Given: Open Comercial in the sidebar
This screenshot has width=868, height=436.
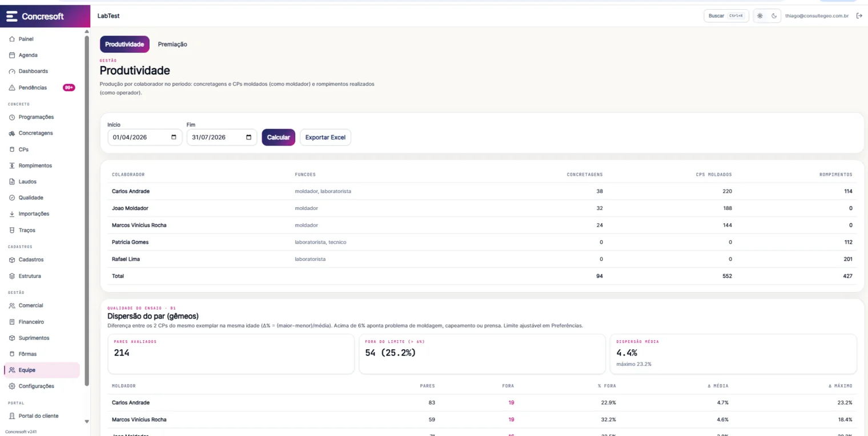Looking at the screenshot, I should pyautogui.click(x=31, y=306).
